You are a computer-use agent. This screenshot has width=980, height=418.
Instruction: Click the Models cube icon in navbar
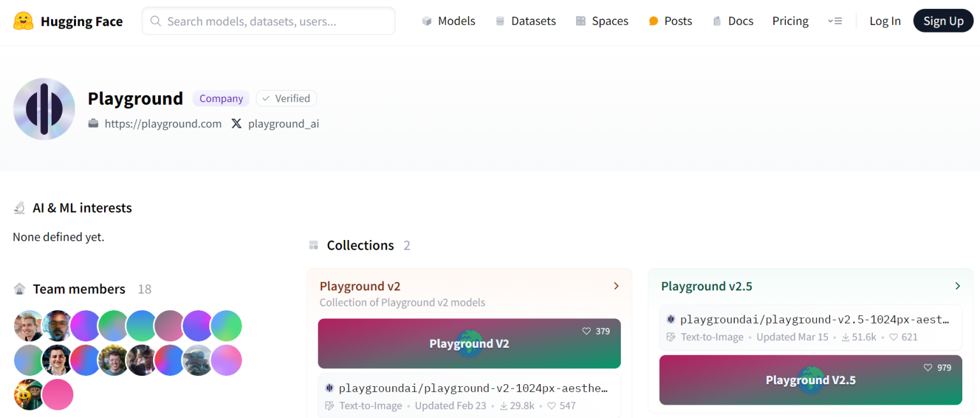pos(426,20)
